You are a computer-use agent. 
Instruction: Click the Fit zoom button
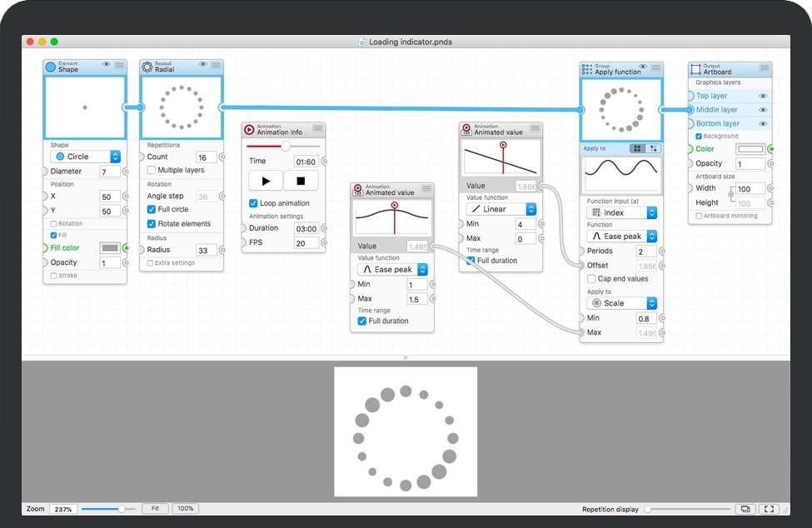coord(155,508)
